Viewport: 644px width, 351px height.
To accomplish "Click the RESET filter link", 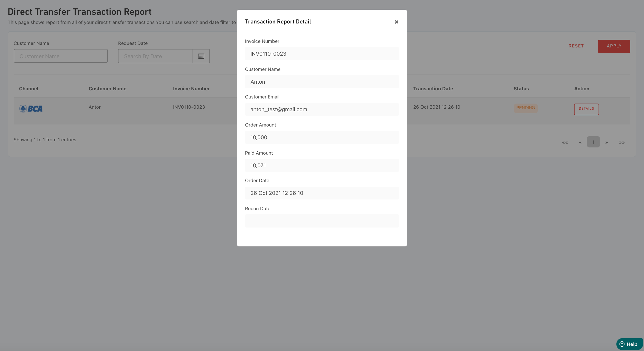I will click(576, 46).
